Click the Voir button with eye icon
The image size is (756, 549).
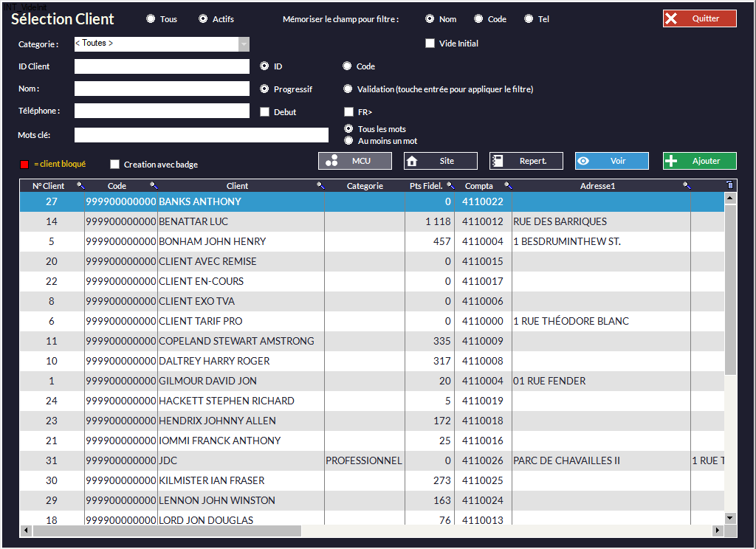(611, 161)
